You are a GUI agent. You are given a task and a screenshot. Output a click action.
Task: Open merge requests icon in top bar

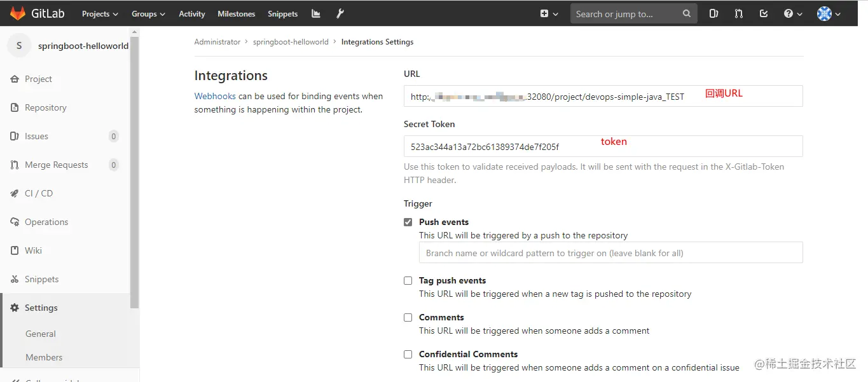pos(738,13)
